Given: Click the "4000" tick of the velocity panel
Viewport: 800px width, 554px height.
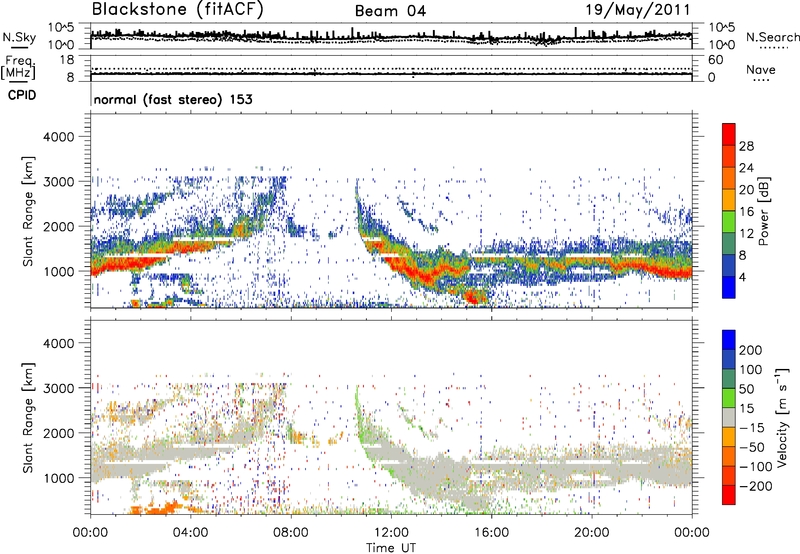Looking at the screenshot, I should point(59,343).
